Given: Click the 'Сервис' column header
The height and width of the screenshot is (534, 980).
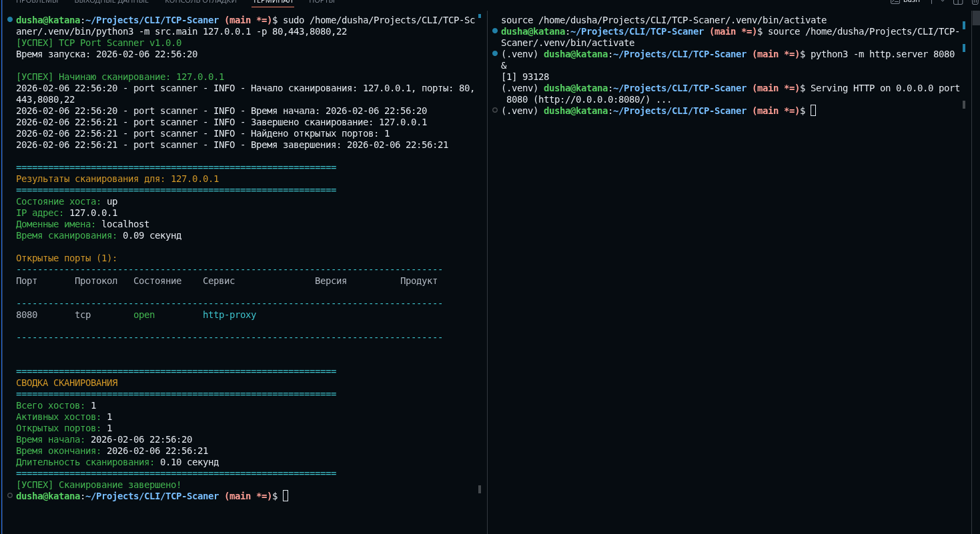Looking at the screenshot, I should [219, 281].
